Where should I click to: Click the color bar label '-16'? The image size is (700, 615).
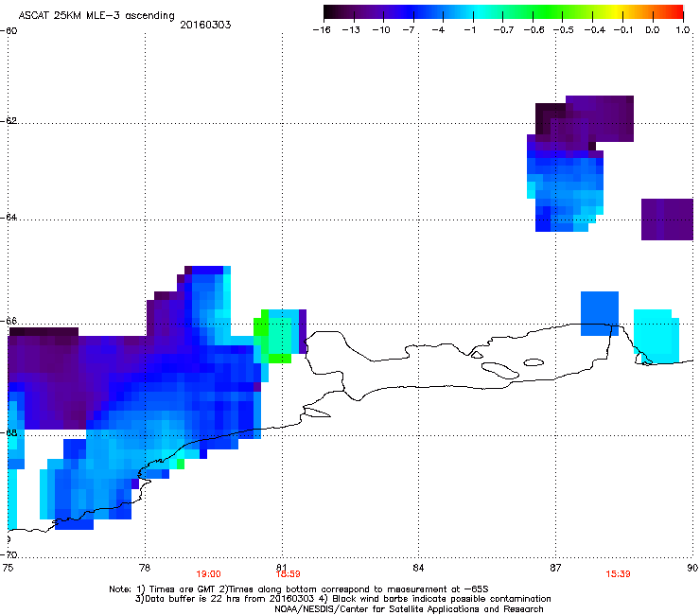click(x=322, y=30)
